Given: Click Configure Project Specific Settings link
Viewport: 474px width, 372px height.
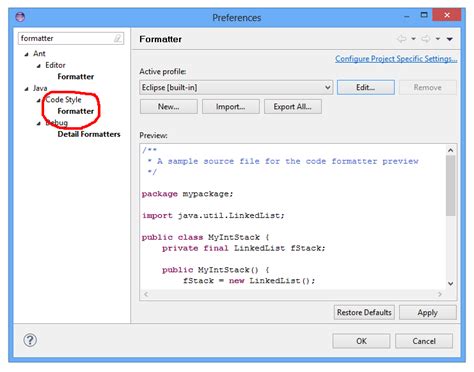Looking at the screenshot, I should pyautogui.click(x=396, y=59).
